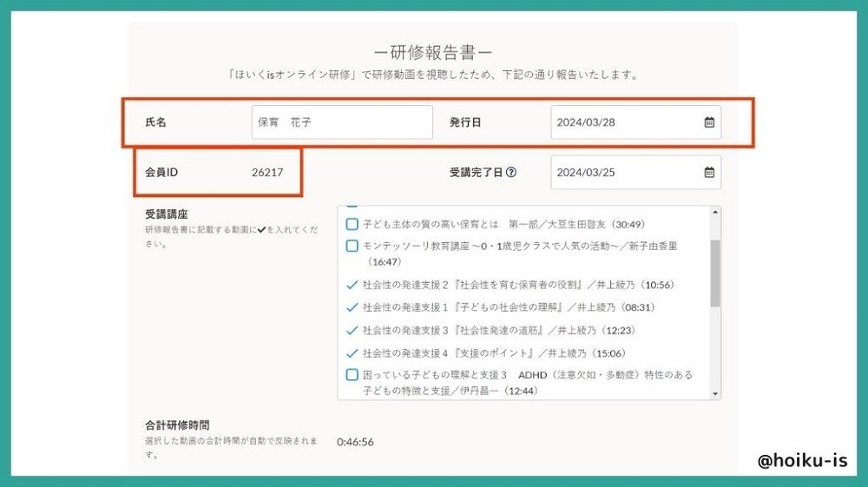This screenshot has height=487, width=868.
Task: Click course list scrollbar down arrow
Action: 715,393
